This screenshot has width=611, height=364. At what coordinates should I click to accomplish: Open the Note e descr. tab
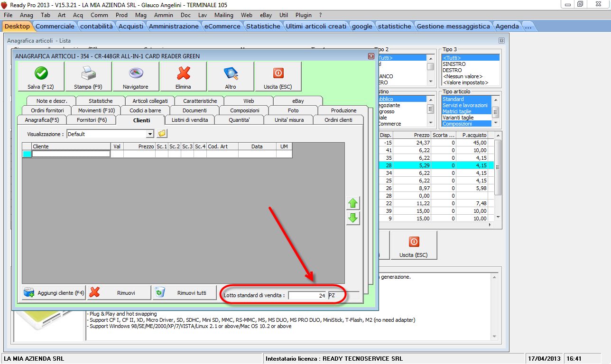pos(52,101)
